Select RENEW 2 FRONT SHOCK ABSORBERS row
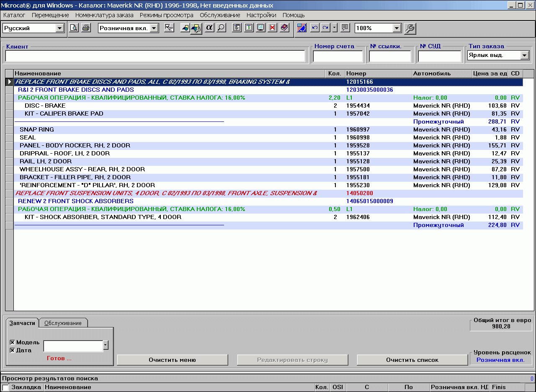Viewport: 536px width, 392px height. (x=268, y=201)
